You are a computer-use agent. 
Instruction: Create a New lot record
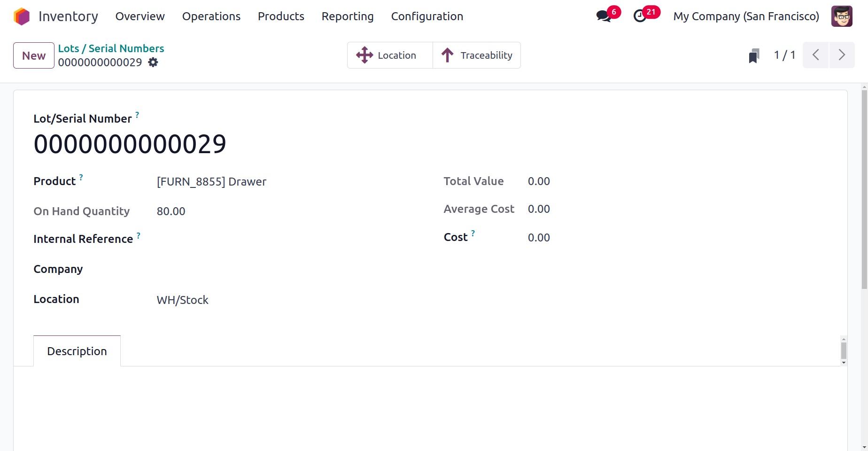coord(34,55)
